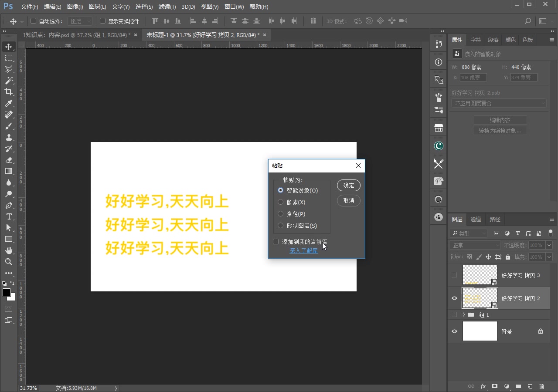Open the 滤镜(T) menu
This screenshot has width=558, height=392.
pos(167,7)
